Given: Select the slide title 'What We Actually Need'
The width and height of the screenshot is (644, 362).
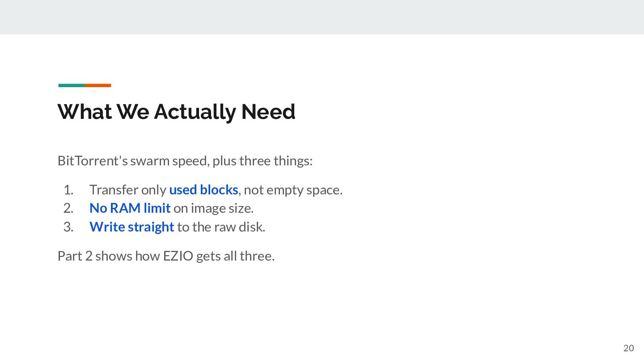Looking at the screenshot, I should [176, 112].
